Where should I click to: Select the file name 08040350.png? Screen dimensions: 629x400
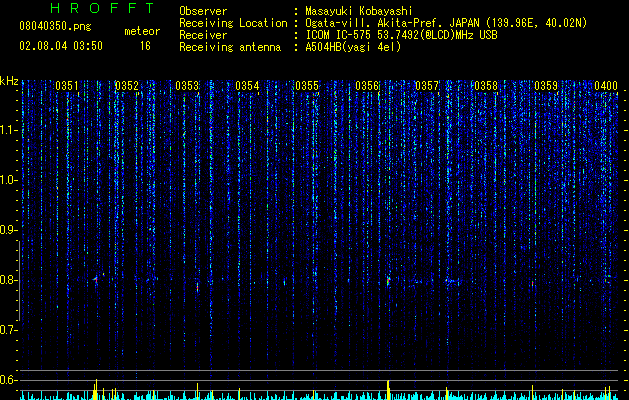tap(55, 27)
